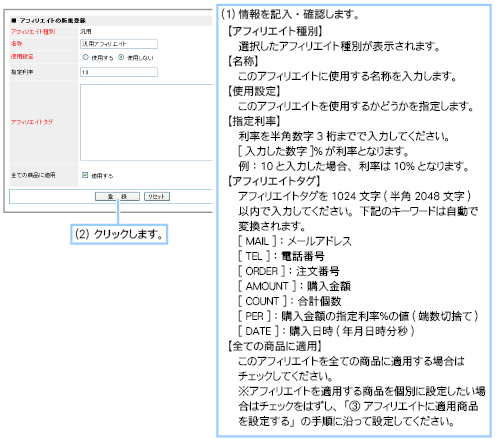Click the 全ての商品に適用 row label
497x439 pixels.
(x=33, y=175)
